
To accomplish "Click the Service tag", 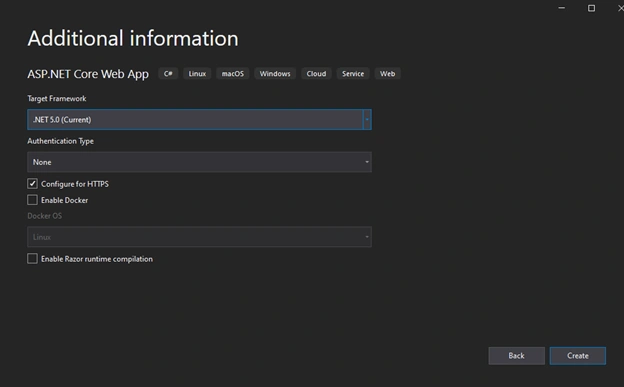I will pos(353,74).
